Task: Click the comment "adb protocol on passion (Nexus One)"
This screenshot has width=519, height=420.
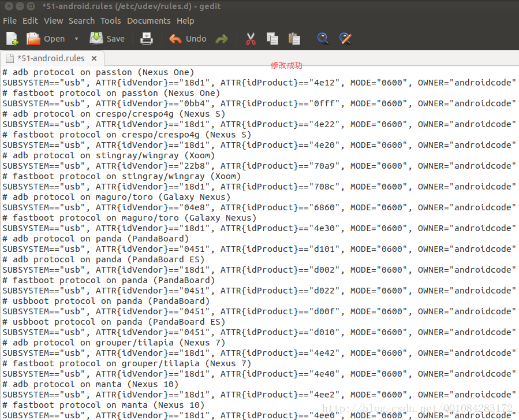Action: point(103,72)
